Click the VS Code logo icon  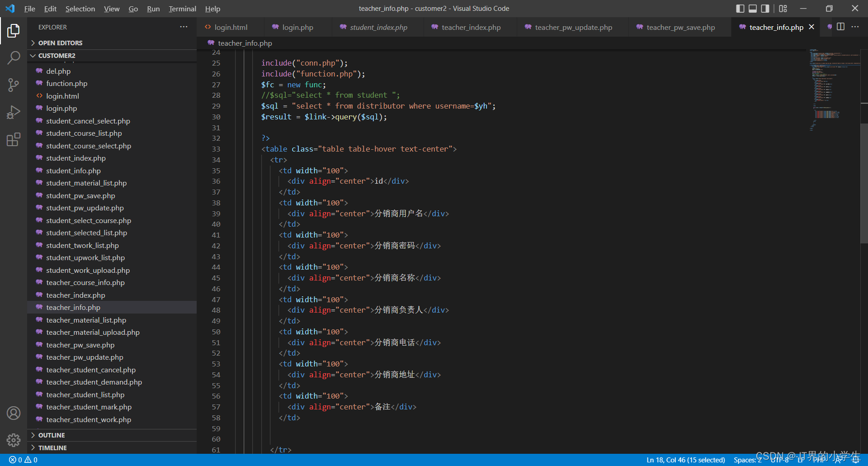click(x=10, y=9)
